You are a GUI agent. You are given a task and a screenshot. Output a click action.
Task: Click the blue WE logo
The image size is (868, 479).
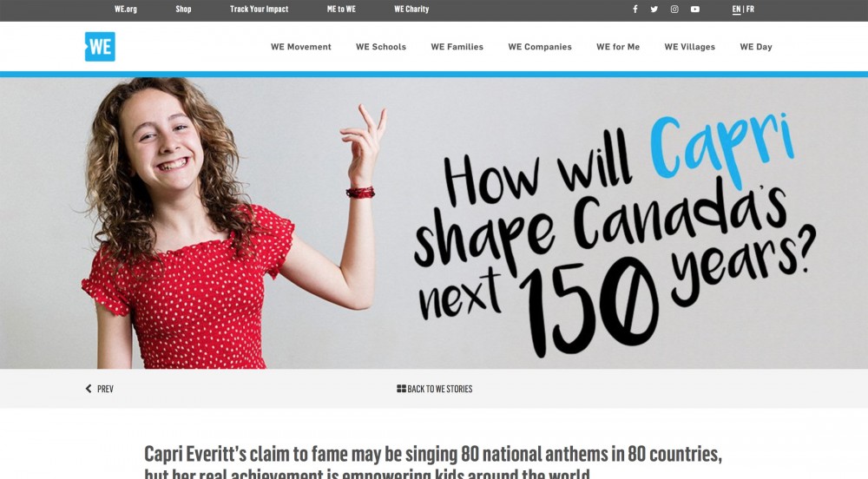(100, 47)
